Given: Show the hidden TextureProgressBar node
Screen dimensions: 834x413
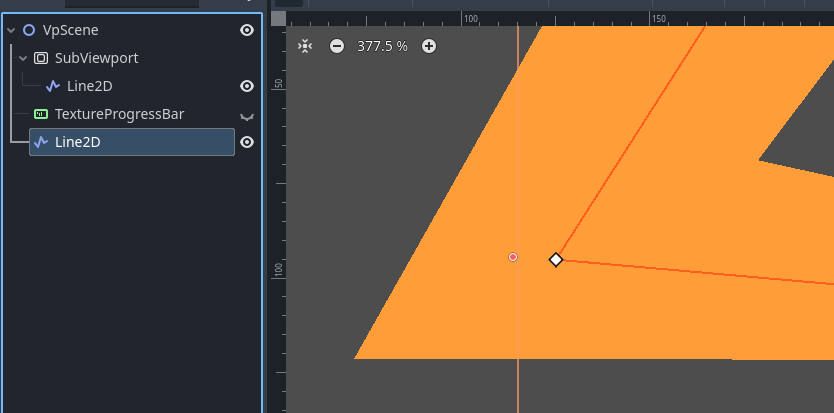Looking at the screenshot, I should 247,115.
